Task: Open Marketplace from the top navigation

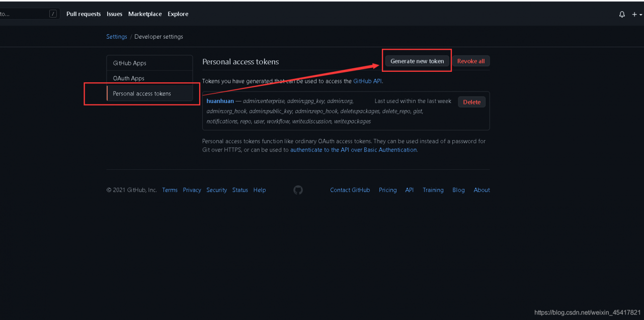Action: (145, 14)
